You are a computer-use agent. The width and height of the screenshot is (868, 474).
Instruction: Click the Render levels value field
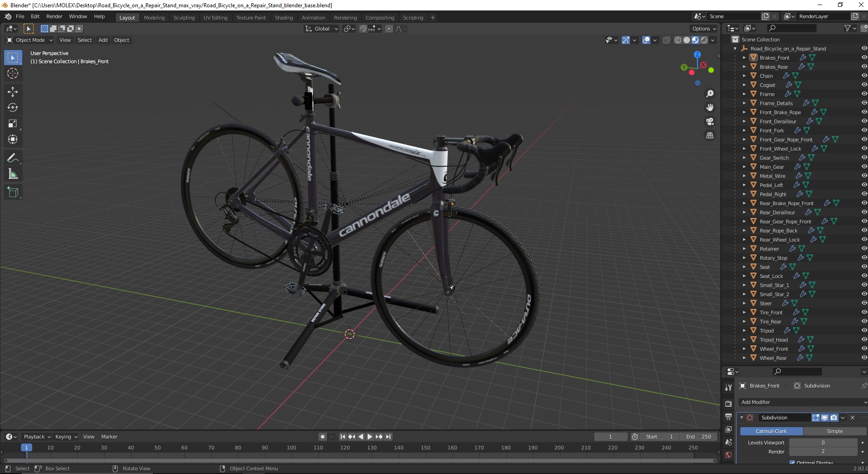823,452
